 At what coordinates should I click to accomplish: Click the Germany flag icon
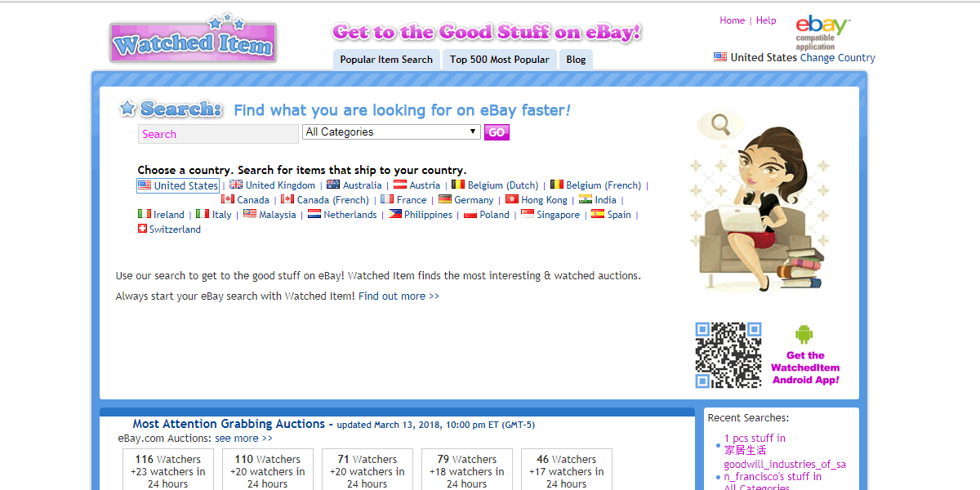[x=445, y=199]
